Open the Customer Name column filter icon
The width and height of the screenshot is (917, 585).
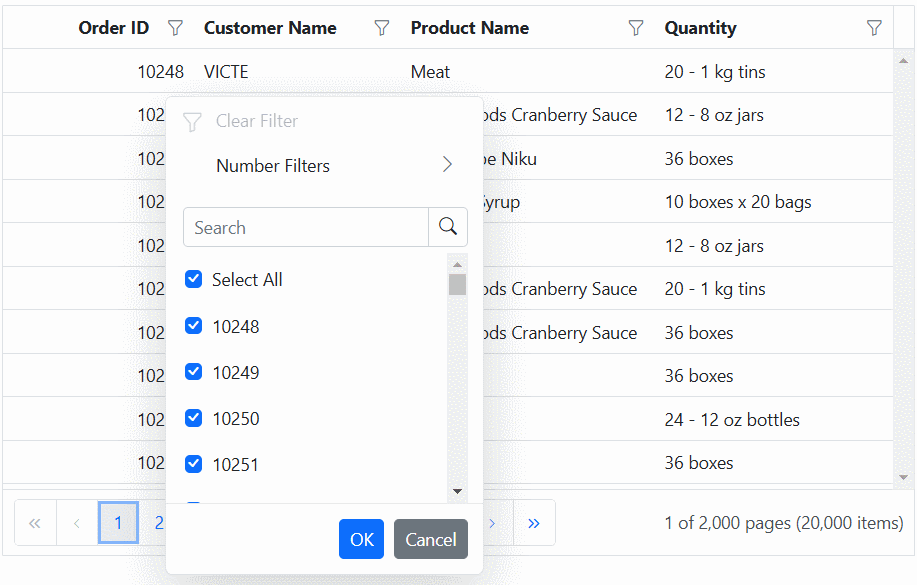(x=381, y=27)
